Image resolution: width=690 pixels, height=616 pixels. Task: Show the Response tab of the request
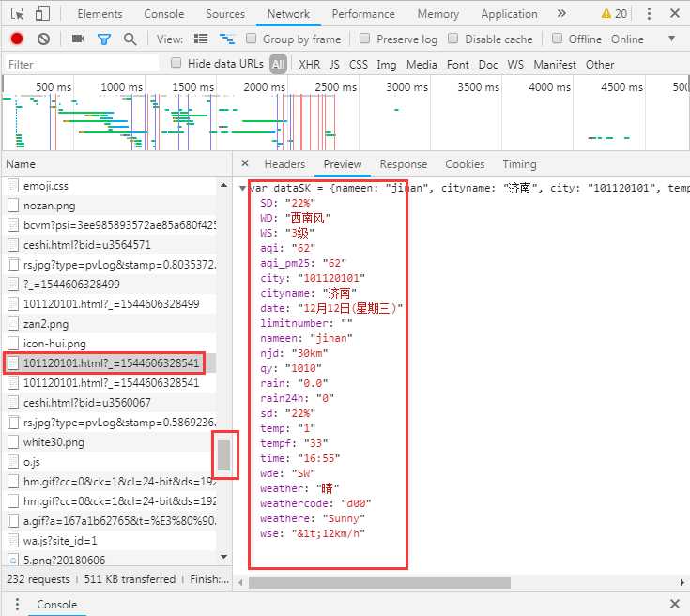click(x=404, y=164)
